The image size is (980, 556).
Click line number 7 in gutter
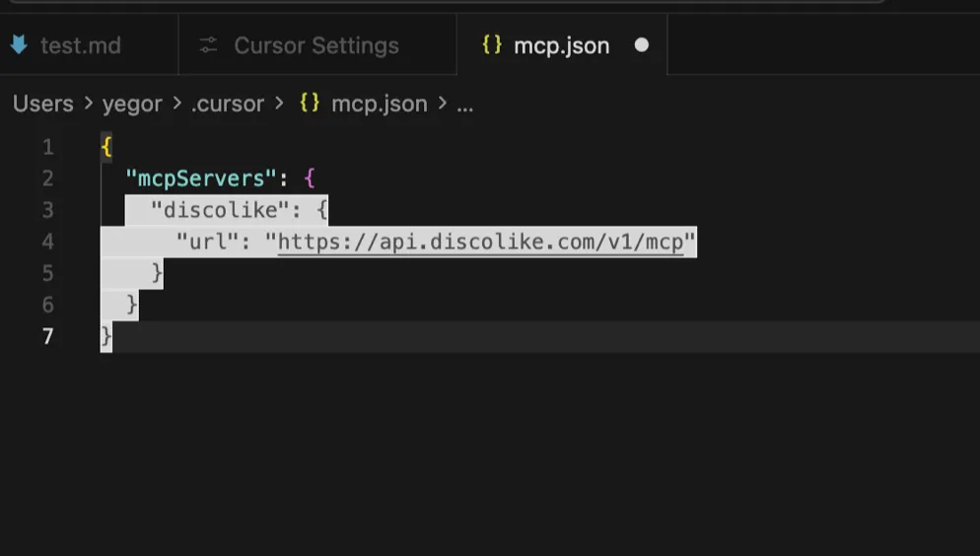pos(48,336)
